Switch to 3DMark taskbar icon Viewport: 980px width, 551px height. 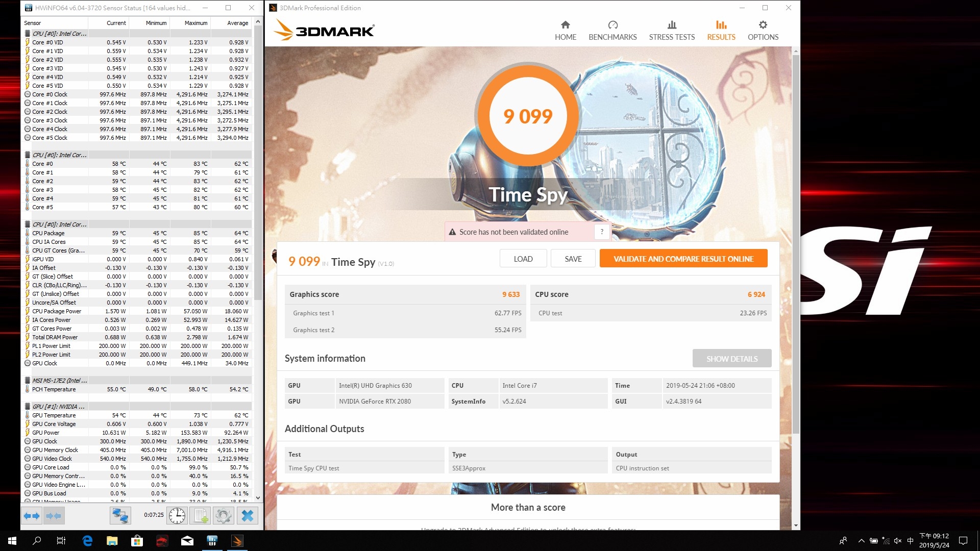tap(237, 541)
